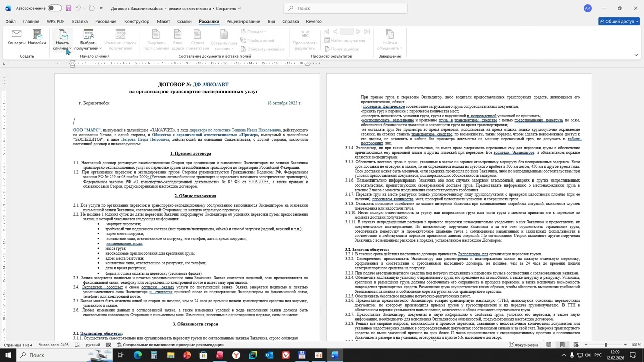This screenshot has height=362, width=644.
Task: Click the "русский" language indicator
Action: click(x=93, y=345)
